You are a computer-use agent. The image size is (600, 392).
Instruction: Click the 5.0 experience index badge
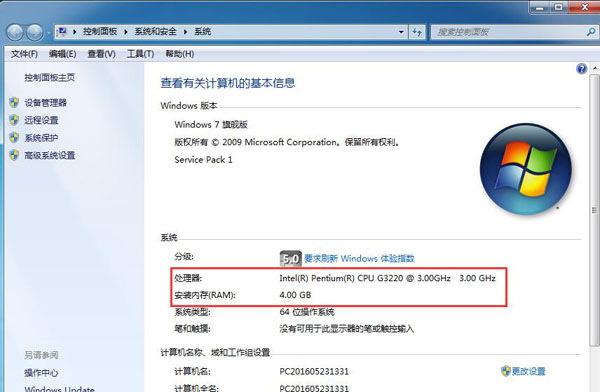pos(290,259)
